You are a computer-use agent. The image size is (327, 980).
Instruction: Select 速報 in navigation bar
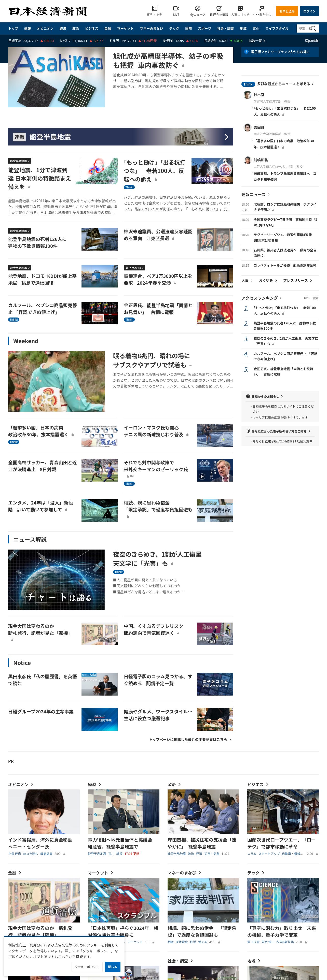(x=28, y=28)
